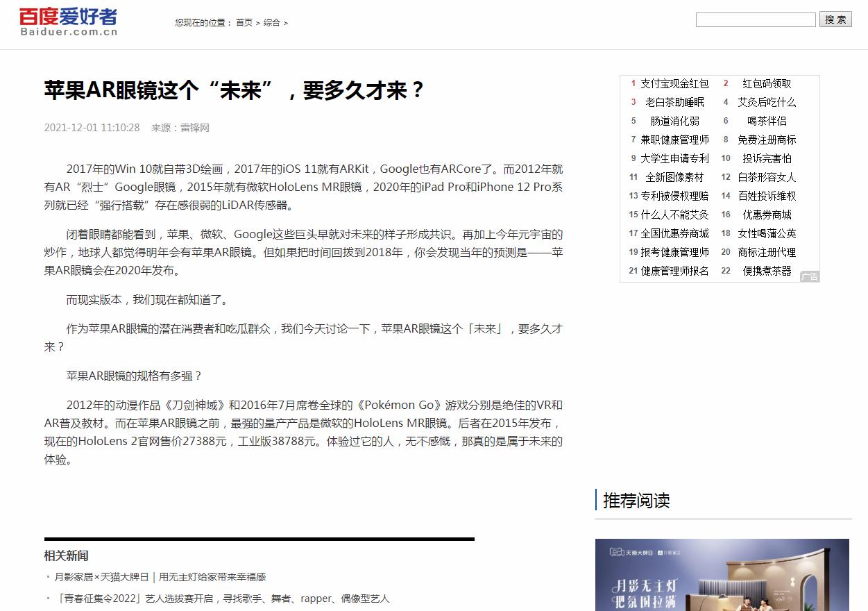This screenshot has height=611, width=868.
Task: Click the article title 苹果AR眼镜这个未来
Action: pos(234,90)
